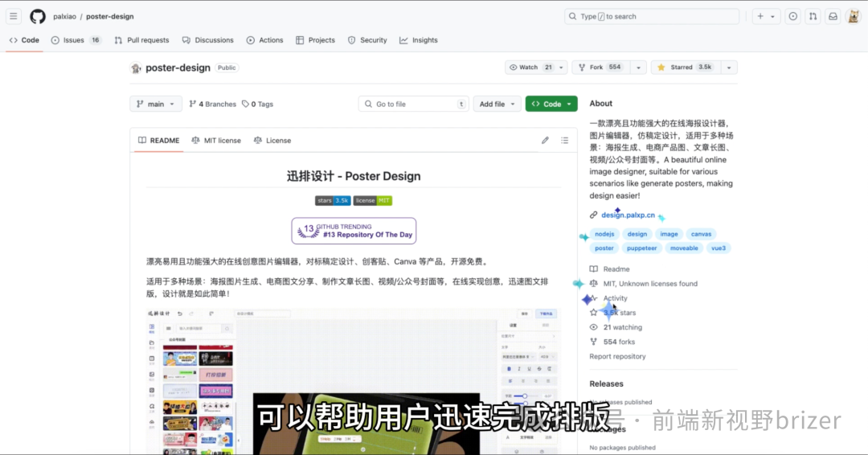
Task: Select the MIT license tab
Action: (216, 141)
